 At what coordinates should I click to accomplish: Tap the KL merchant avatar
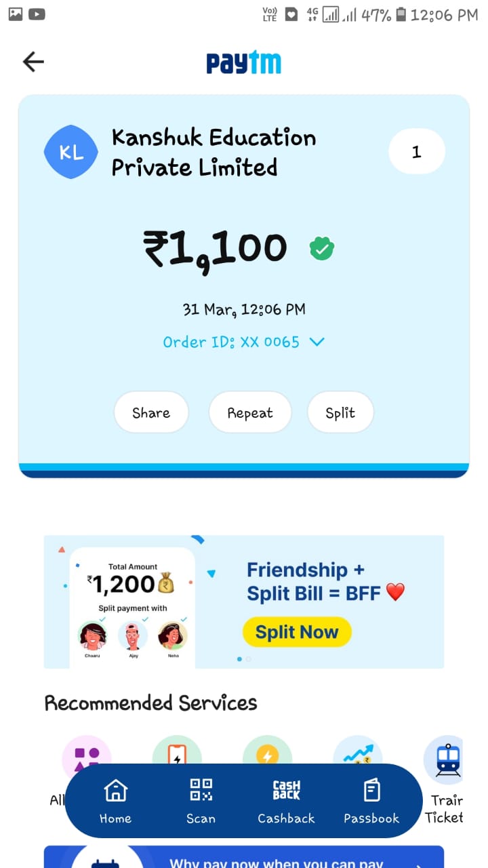click(71, 152)
